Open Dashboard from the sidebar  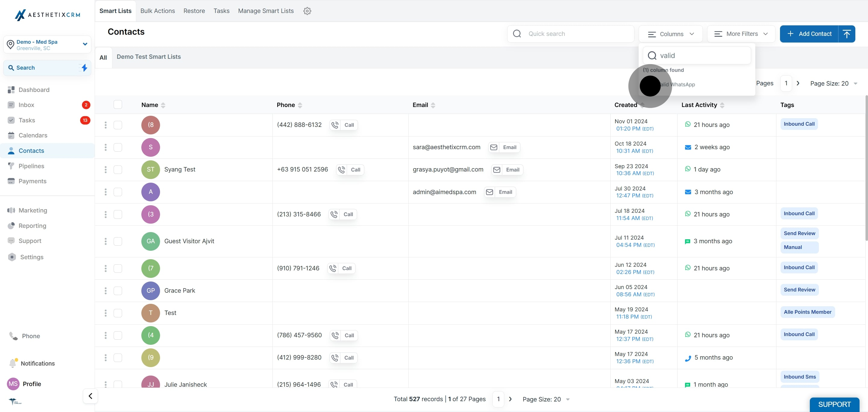click(34, 90)
